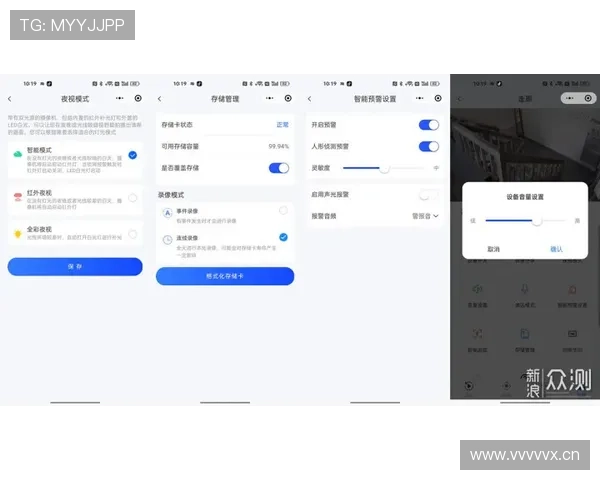The width and height of the screenshot is (600, 480).
Task: Tap circle close icon in the dimmed monitoring capsule
Action: pos(588,98)
